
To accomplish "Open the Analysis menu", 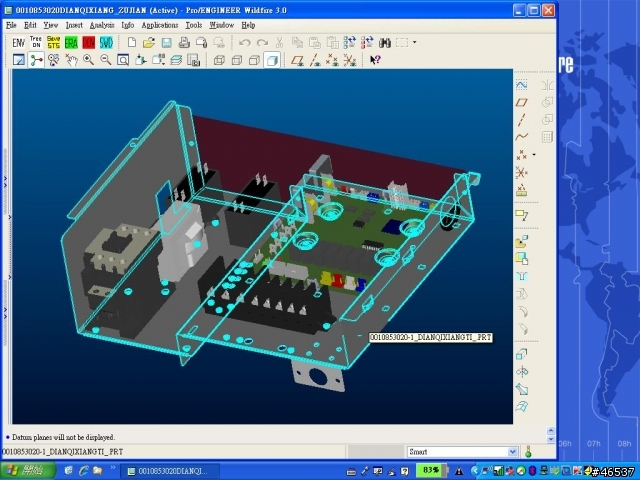I will click(x=102, y=25).
